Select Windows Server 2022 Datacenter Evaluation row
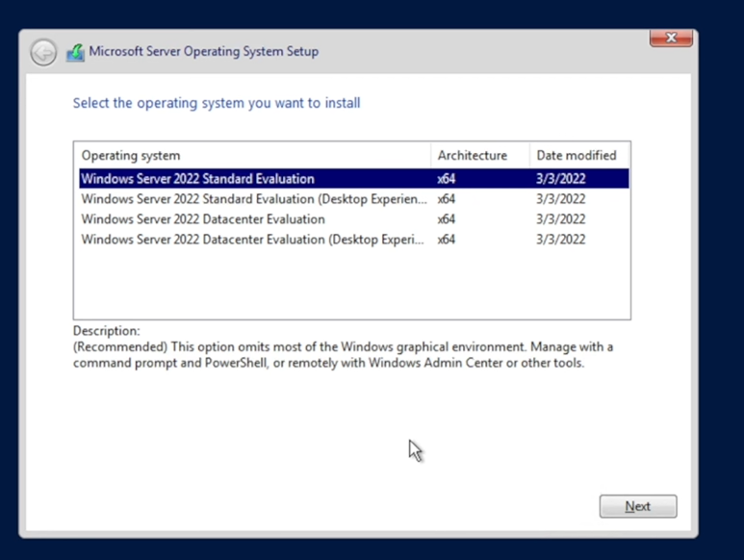The image size is (744, 560). pos(354,219)
